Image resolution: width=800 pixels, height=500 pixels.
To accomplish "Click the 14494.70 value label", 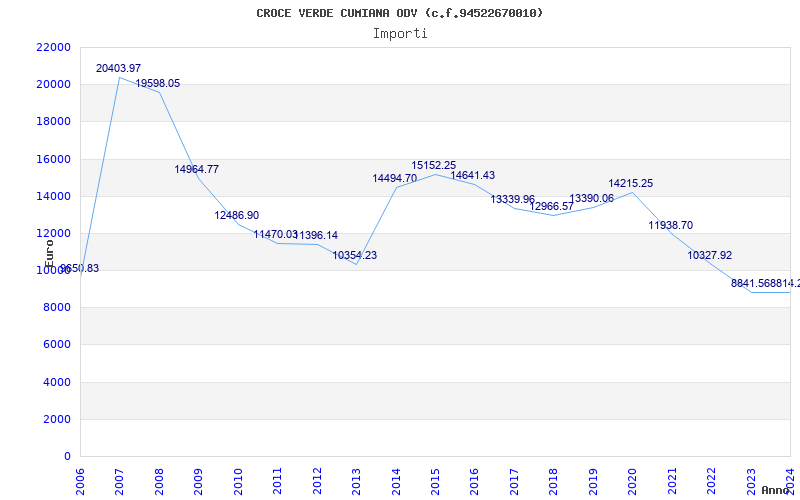I will 395,179.
